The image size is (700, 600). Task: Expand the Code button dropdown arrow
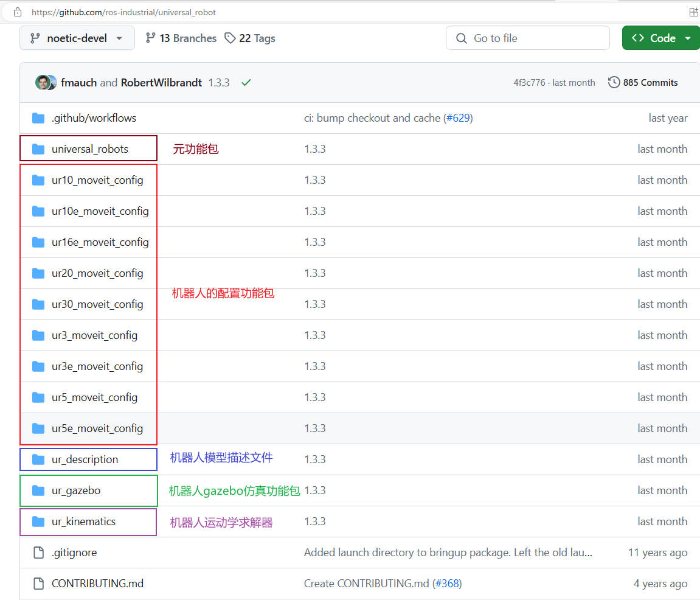click(688, 38)
